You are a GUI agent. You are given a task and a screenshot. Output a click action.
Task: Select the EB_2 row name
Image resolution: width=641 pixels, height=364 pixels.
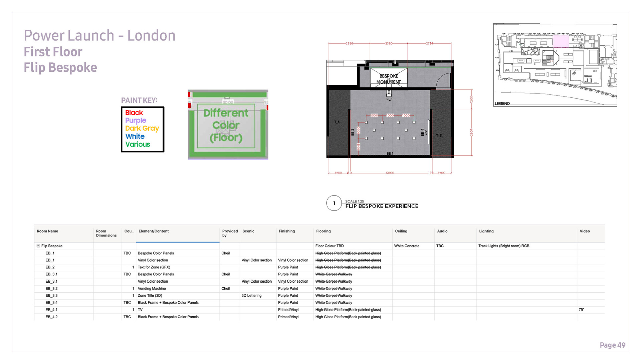50,267
